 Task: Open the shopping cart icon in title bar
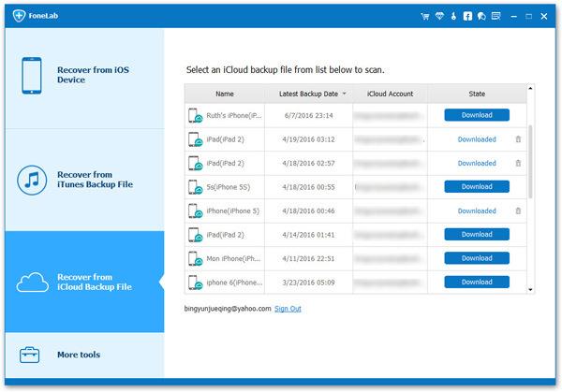(425, 16)
